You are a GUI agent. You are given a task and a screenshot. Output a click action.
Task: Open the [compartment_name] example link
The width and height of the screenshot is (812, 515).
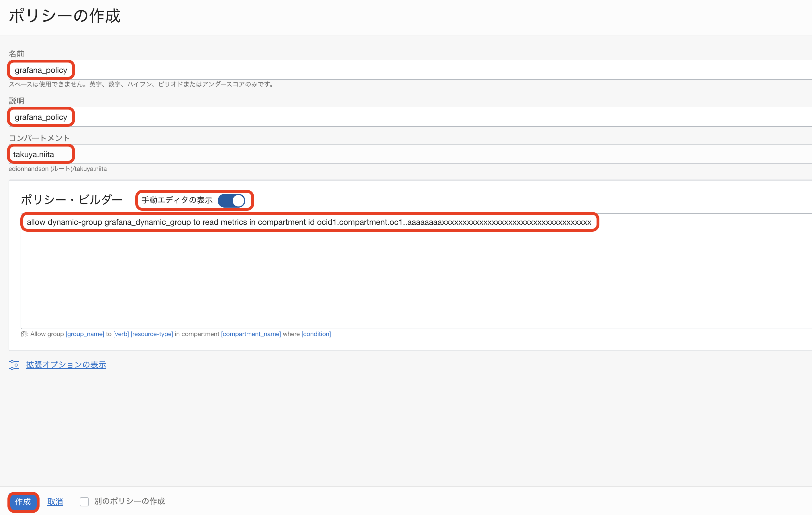coord(251,334)
